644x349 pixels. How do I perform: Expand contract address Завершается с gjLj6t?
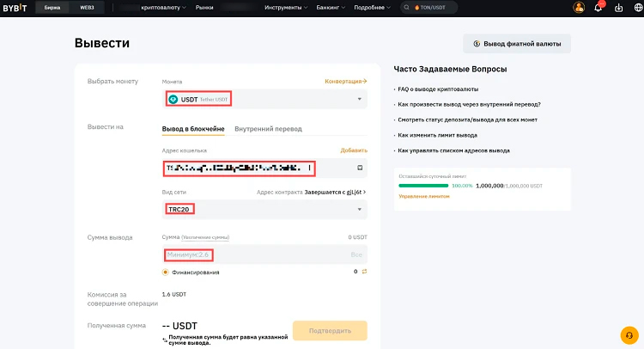pos(335,192)
